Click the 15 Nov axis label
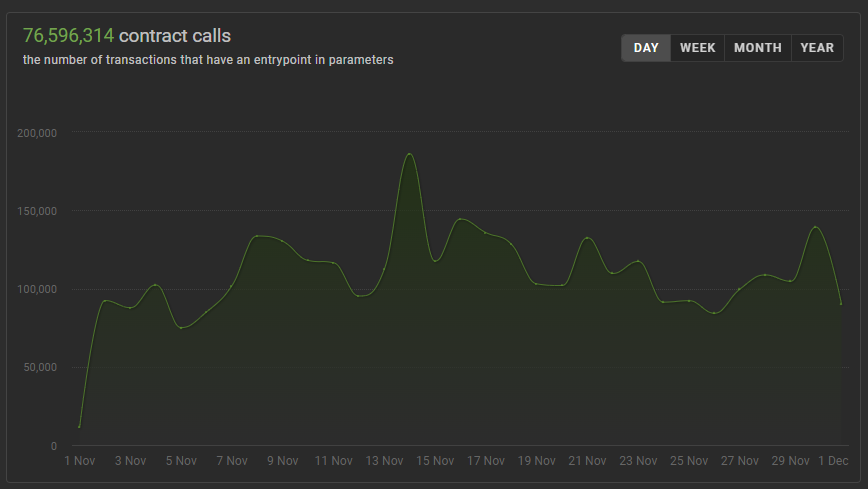Image resolution: width=868 pixels, height=489 pixels. click(x=435, y=461)
